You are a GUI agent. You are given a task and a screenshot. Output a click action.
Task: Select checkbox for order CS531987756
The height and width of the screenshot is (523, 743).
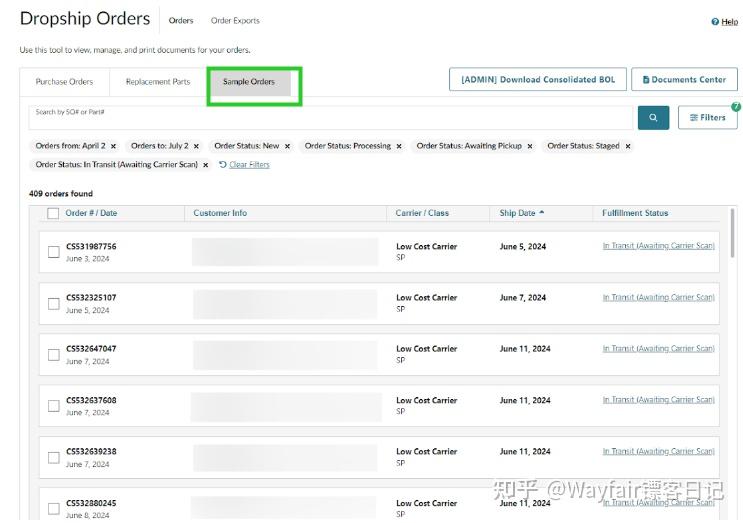(x=54, y=252)
